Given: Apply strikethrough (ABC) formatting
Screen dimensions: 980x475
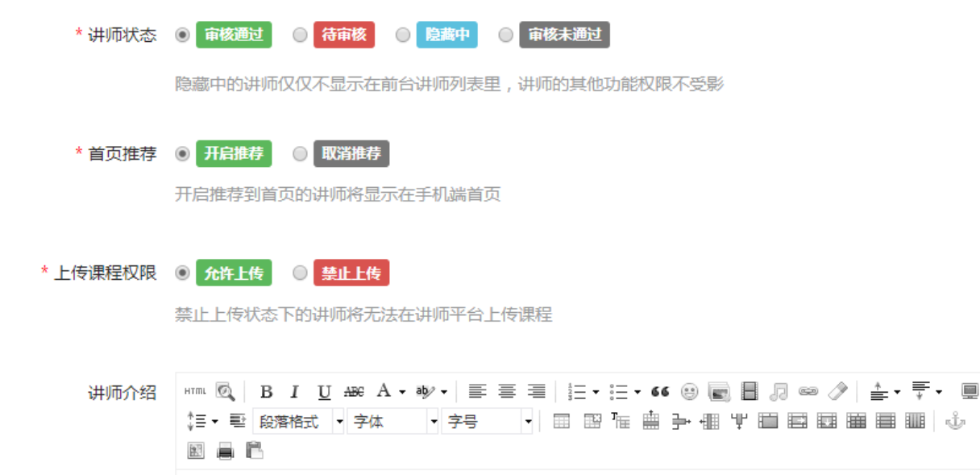Looking at the screenshot, I should pos(354,392).
